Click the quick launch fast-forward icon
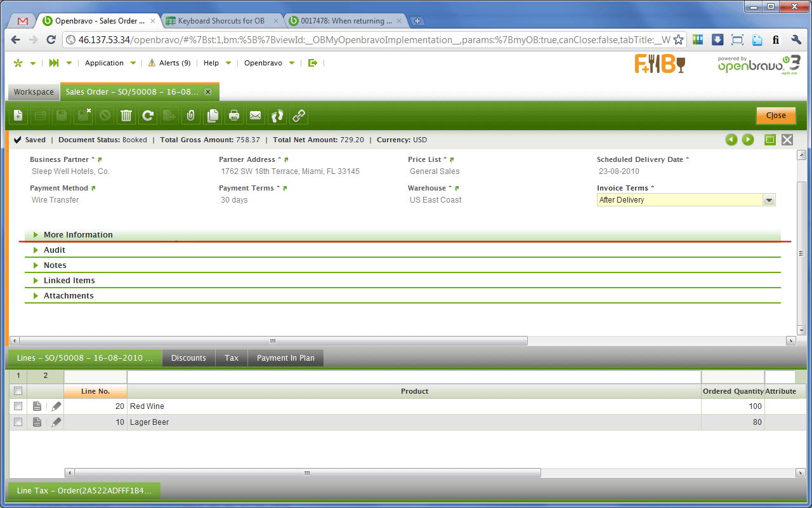The height and width of the screenshot is (508, 812). tap(54, 63)
